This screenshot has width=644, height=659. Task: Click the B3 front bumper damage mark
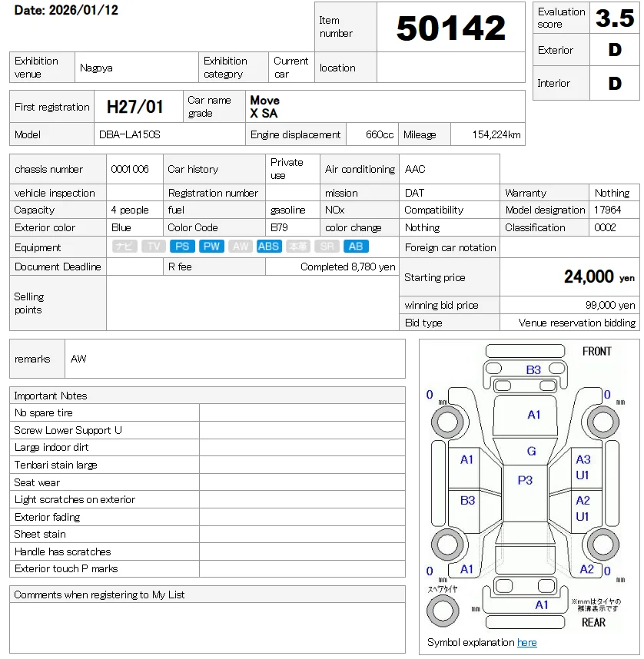tap(533, 370)
